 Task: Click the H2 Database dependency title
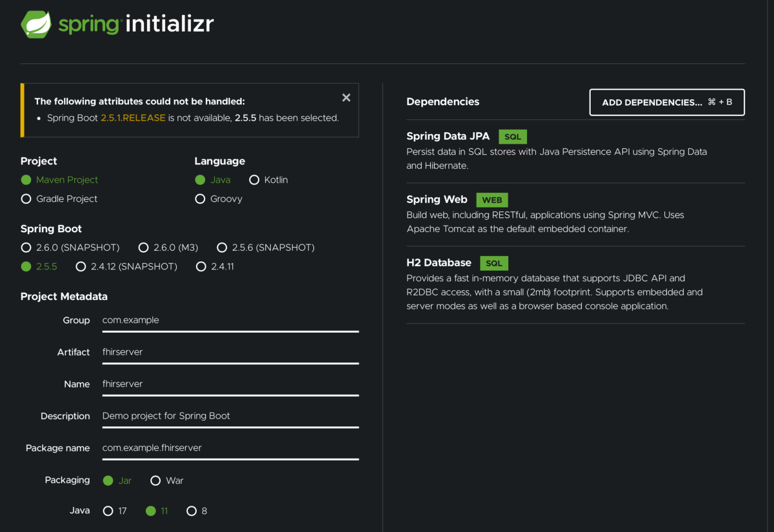click(439, 262)
